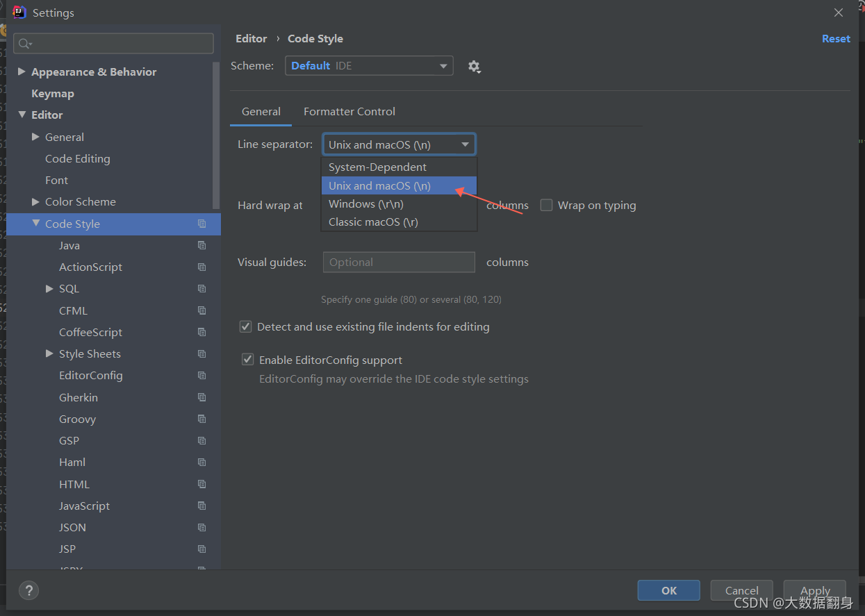Choose Unix and macOS (\n) option in list

pos(399,185)
